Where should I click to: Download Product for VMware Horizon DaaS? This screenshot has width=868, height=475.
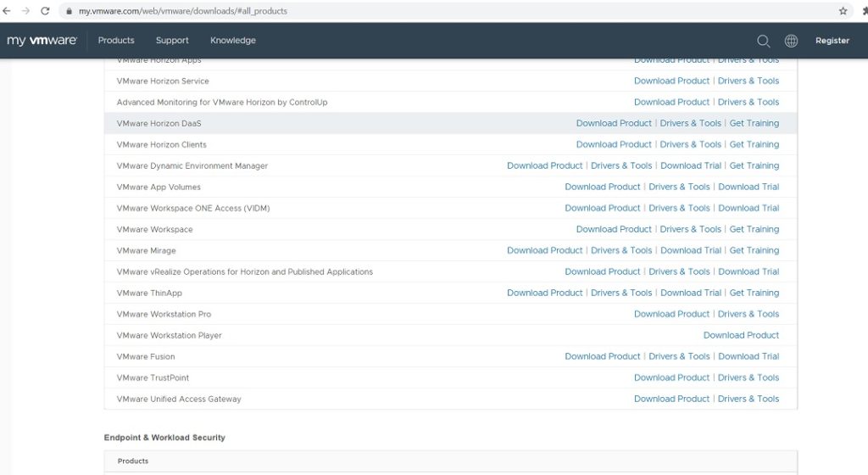tap(614, 123)
